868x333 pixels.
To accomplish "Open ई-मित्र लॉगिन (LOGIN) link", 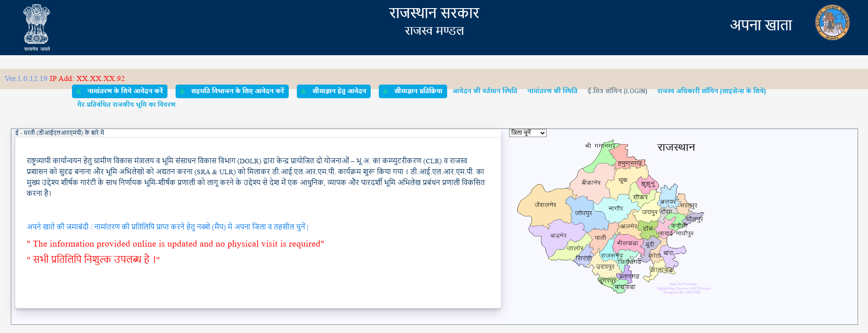I will [x=617, y=91].
